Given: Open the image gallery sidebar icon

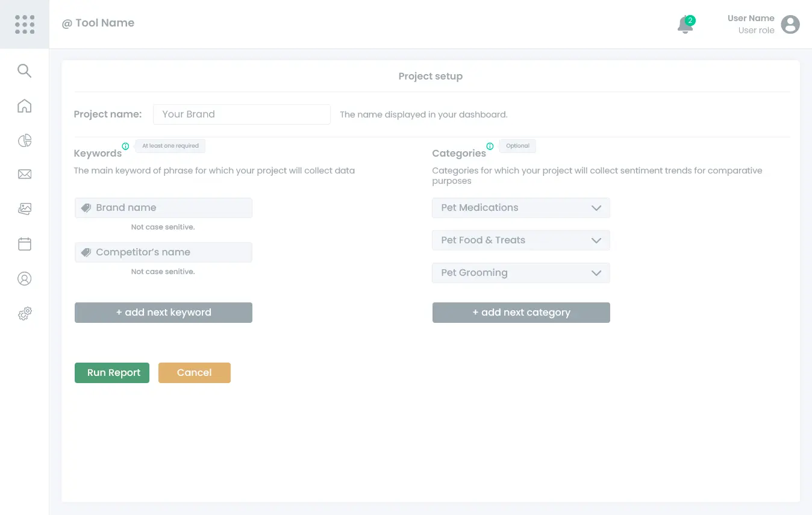Looking at the screenshot, I should pyautogui.click(x=24, y=209).
